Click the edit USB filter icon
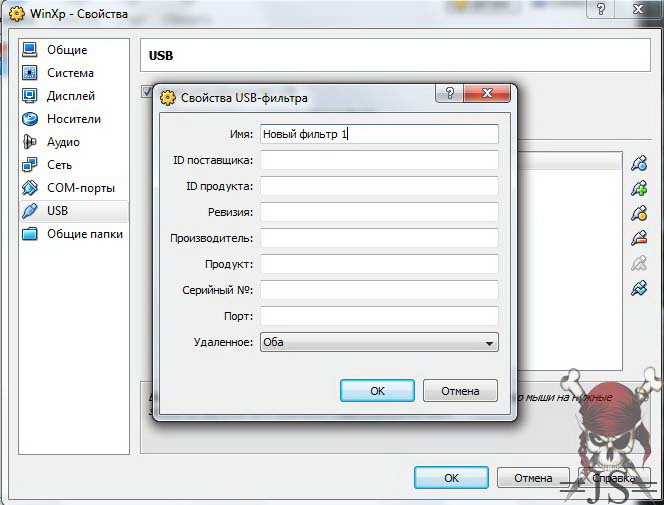This screenshot has height=505, width=664. point(639,213)
